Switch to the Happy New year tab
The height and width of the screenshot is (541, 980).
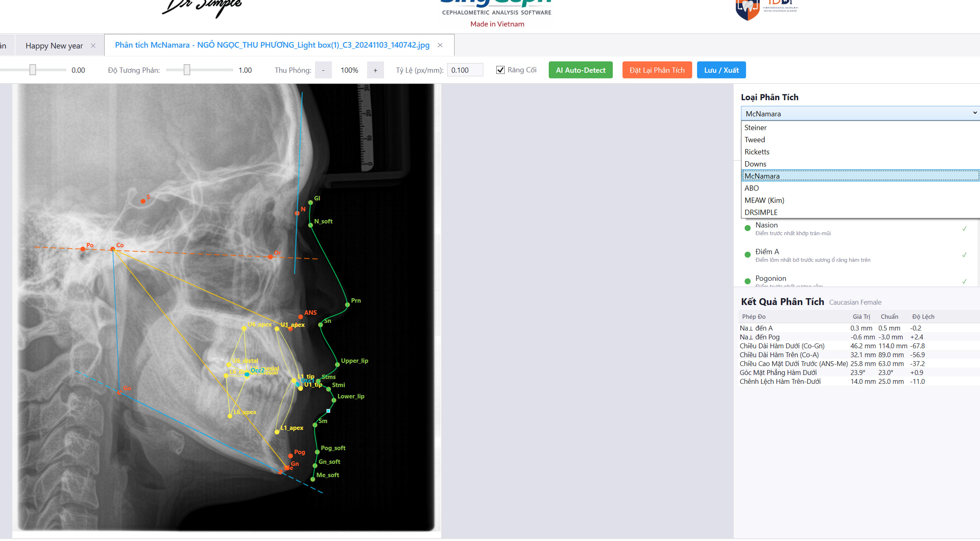54,46
